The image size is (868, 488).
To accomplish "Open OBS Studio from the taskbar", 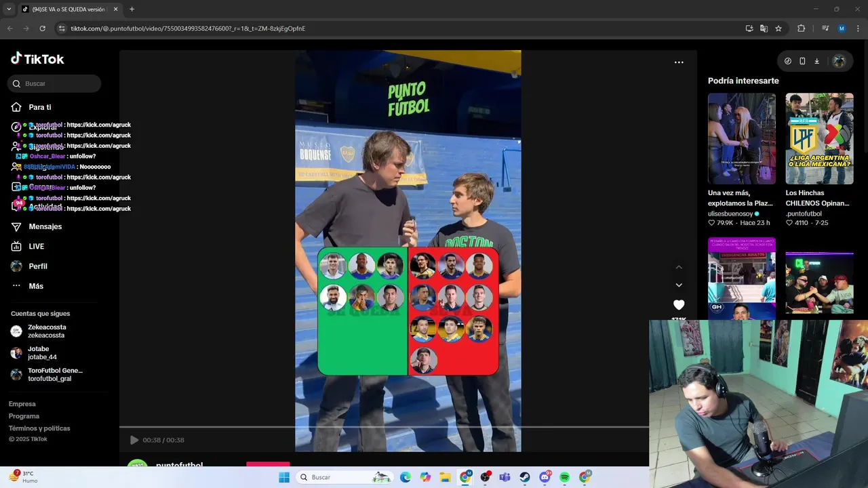I will [486, 477].
